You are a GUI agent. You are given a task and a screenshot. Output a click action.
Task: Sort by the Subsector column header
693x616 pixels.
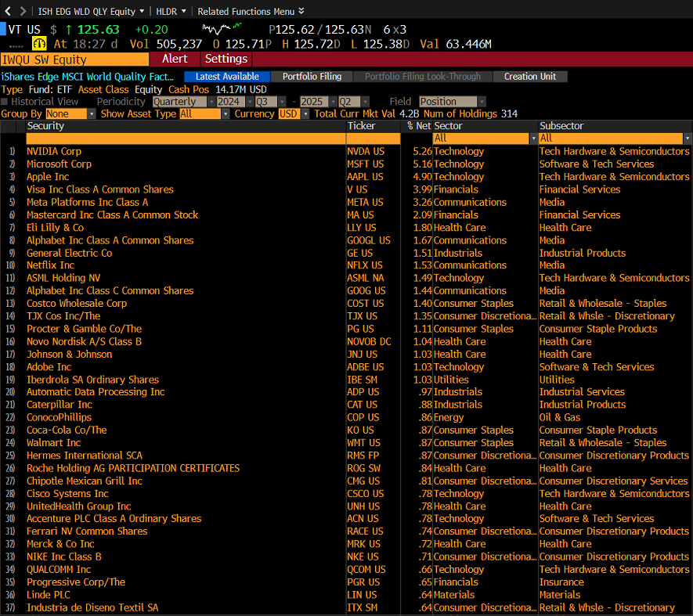tap(561, 126)
